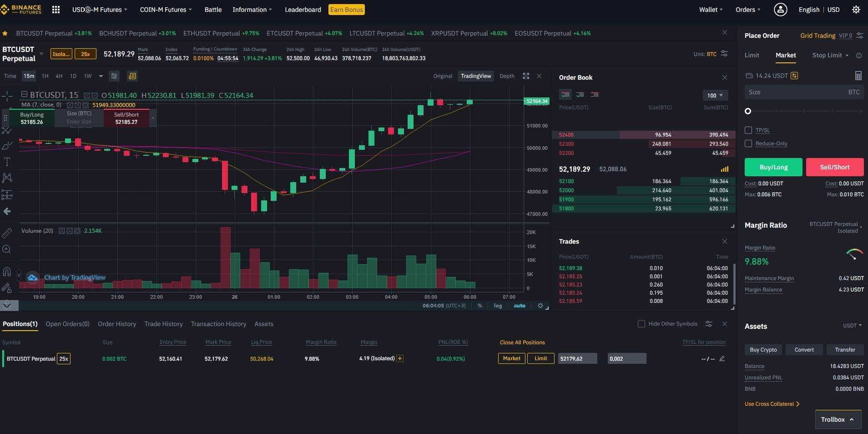Enable the Reduce-Only checkbox
This screenshot has height=434, width=868.
point(748,143)
